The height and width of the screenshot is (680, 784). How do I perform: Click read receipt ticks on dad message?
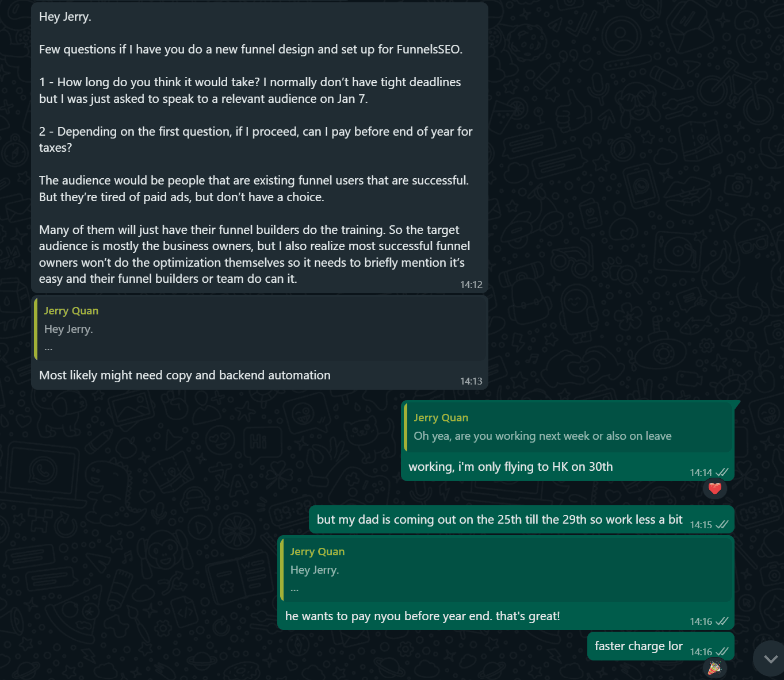click(x=722, y=525)
